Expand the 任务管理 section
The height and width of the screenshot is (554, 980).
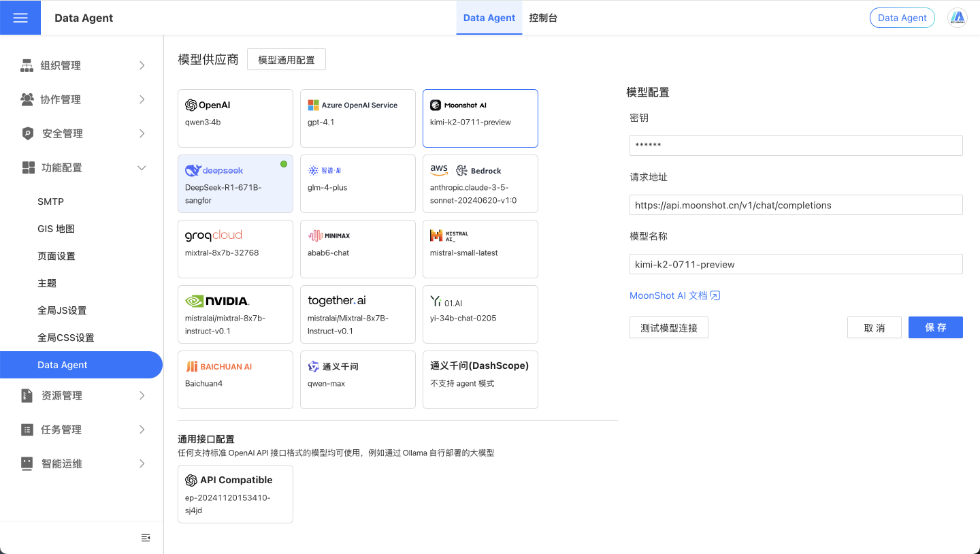pos(142,429)
